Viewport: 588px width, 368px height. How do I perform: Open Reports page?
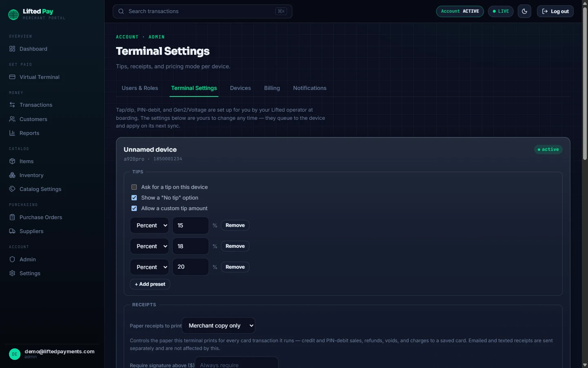[29, 133]
